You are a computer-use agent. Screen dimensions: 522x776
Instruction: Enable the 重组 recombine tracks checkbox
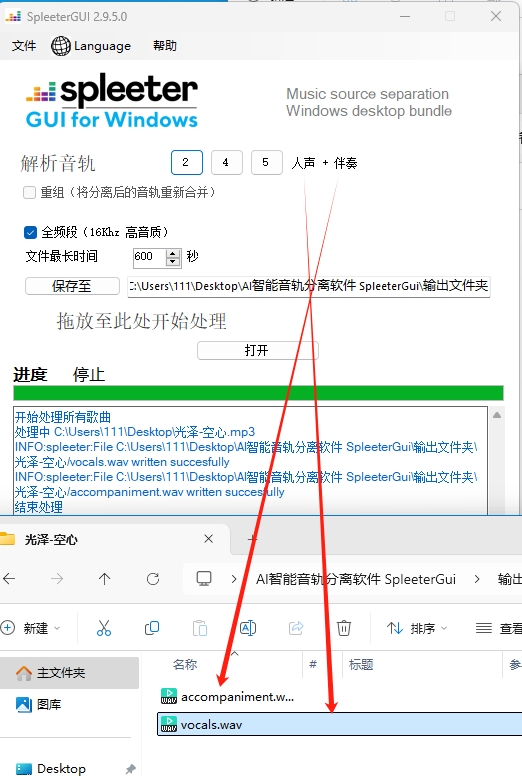coord(30,192)
